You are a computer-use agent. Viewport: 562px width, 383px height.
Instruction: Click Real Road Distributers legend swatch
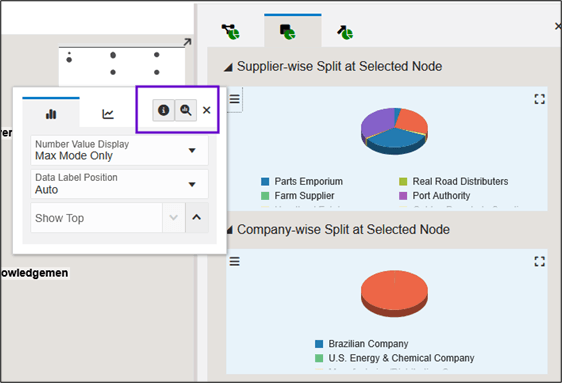coord(403,182)
